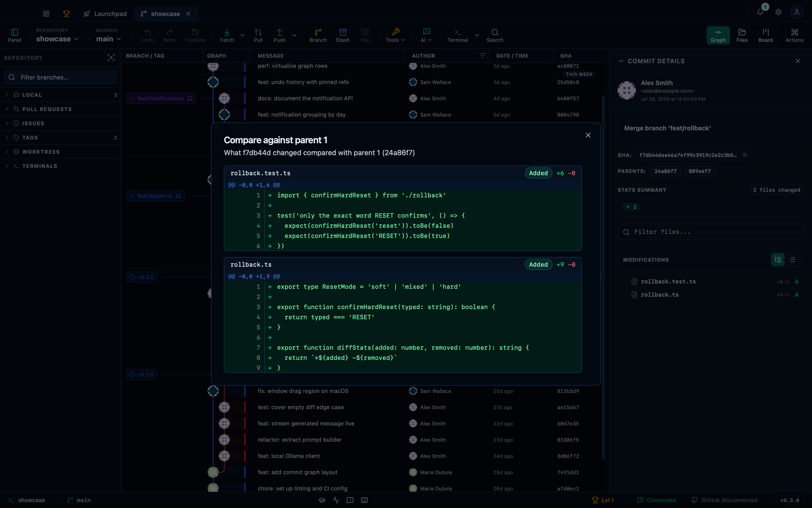Click the focus icon beside Repository

pyautogui.click(x=111, y=58)
